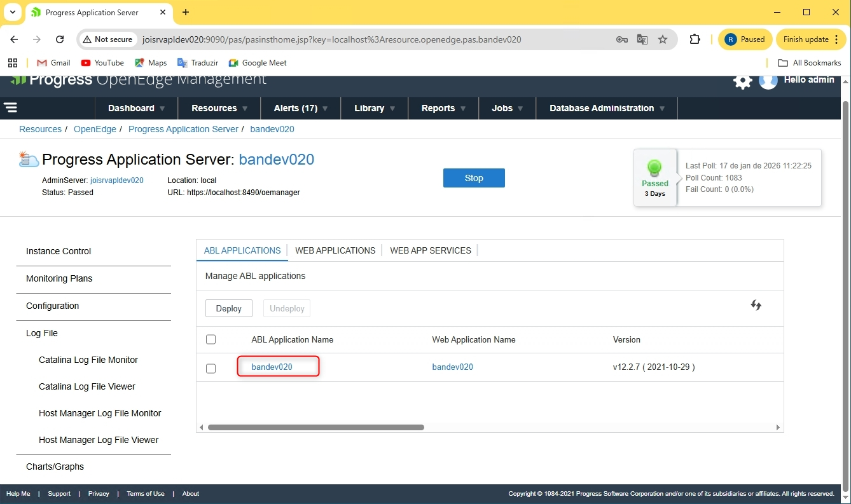Viewport: 851px width, 504px height.
Task: Open Host Manager Log File Viewer
Action: point(99,440)
